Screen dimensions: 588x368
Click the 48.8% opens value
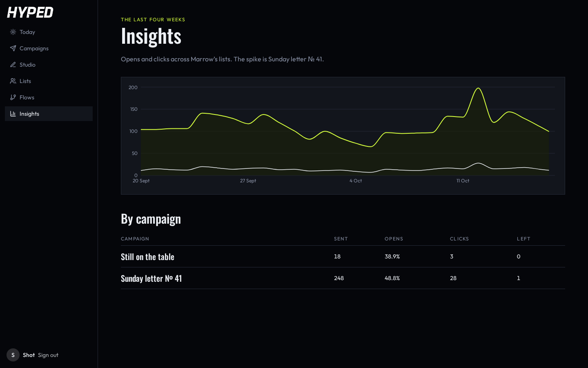pos(392,278)
